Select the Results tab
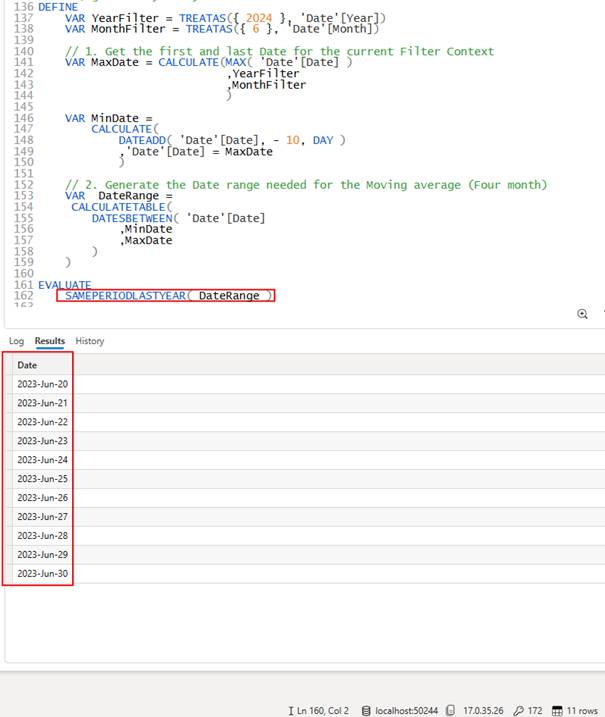 (49, 341)
